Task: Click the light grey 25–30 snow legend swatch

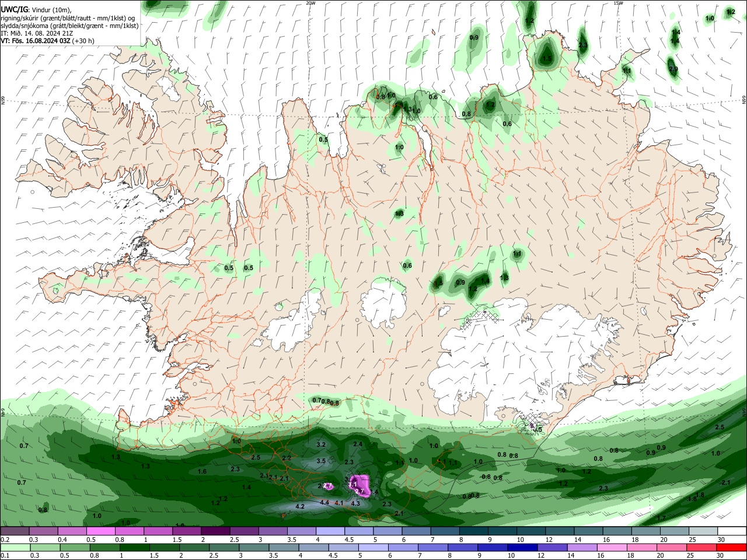Action: click(x=703, y=531)
